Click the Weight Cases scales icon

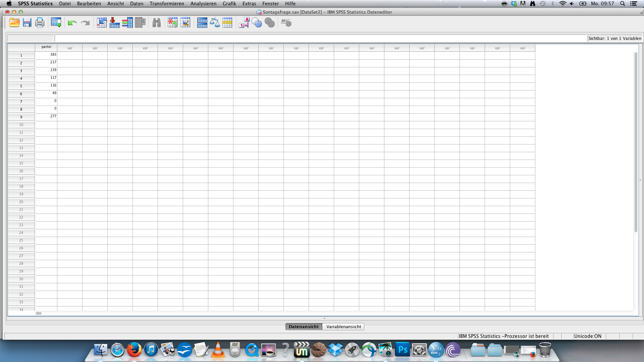[x=215, y=23]
